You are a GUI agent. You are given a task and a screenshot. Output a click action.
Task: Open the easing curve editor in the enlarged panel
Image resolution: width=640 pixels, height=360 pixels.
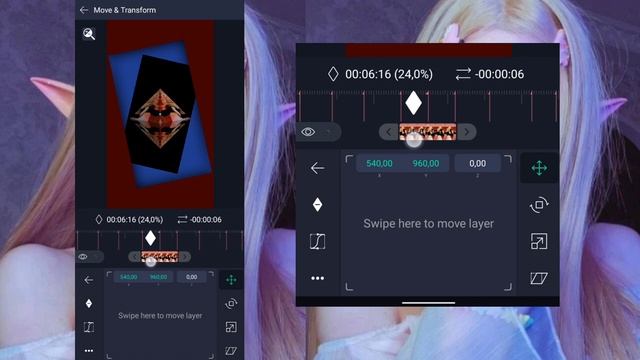(317, 241)
